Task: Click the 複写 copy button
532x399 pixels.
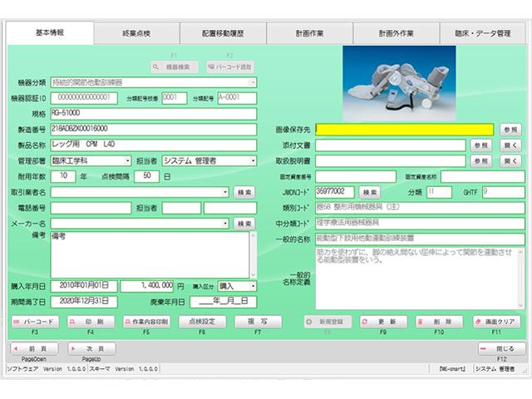Action: (259, 322)
